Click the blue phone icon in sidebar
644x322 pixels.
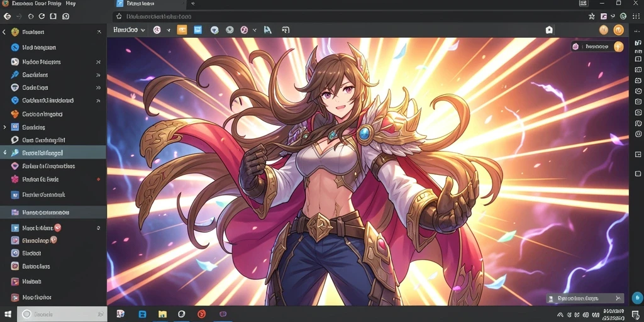click(15, 47)
